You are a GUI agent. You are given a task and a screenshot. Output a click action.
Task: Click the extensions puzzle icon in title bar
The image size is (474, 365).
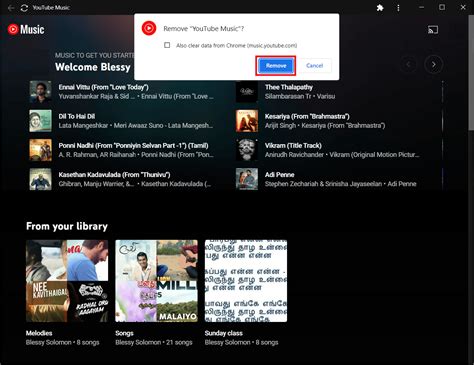pos(380,8)
